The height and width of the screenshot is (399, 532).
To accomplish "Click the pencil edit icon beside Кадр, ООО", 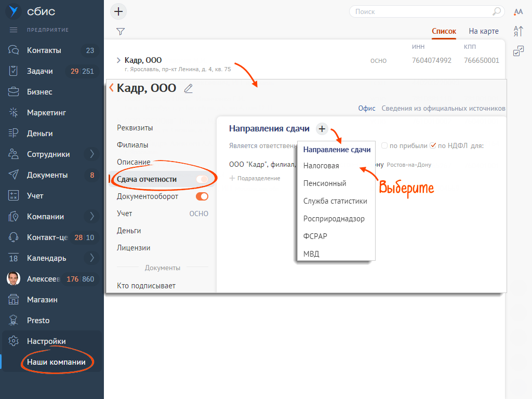I will pyautogui.click(x=189, y=89).
